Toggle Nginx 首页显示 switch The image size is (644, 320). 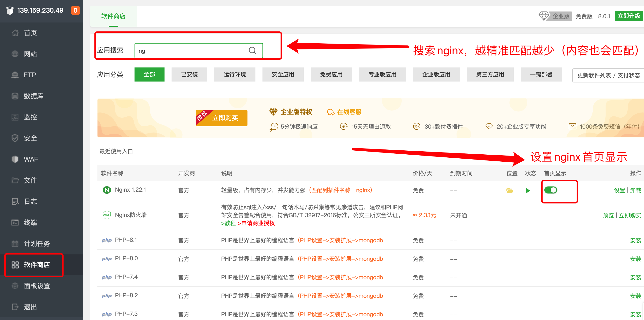click(x=550, y=190)
